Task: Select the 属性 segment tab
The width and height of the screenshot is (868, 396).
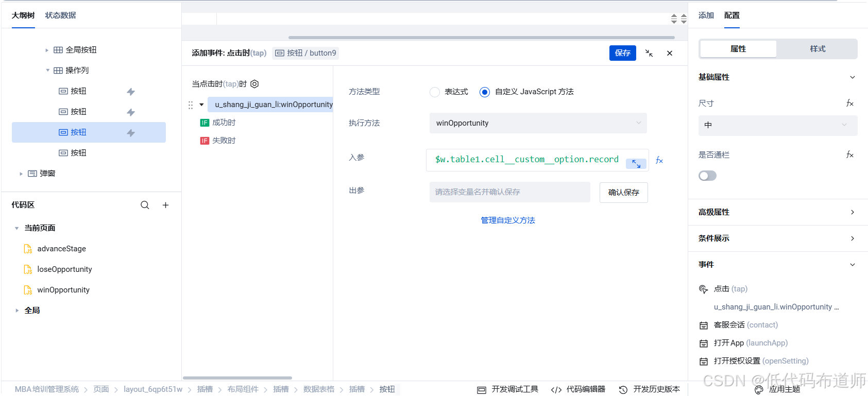Action: [738, 49]
